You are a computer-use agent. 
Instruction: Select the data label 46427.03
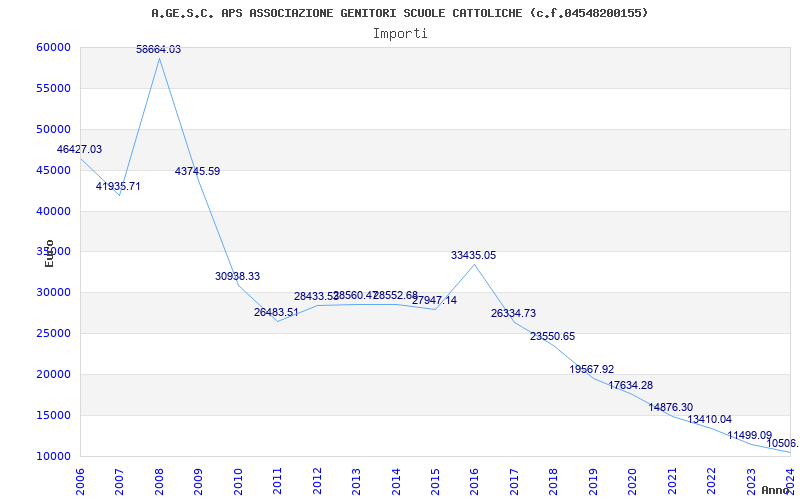coord(79,149)
